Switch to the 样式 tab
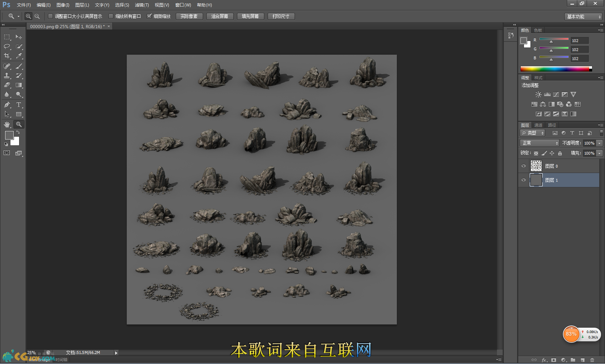Viewport: 605px width, 364px height. point(538,78)
